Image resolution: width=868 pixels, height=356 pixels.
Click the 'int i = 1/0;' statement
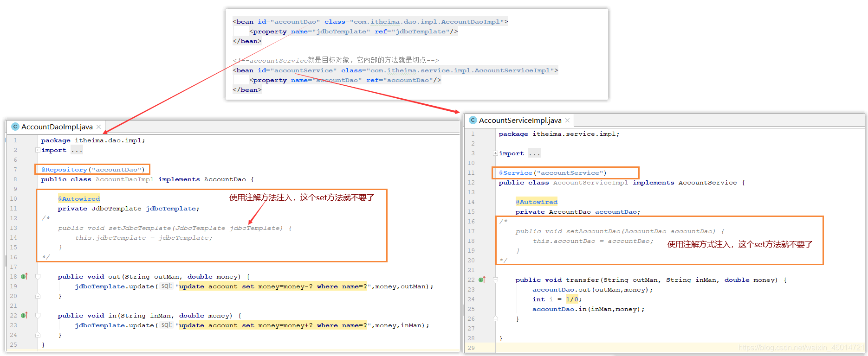557,299
